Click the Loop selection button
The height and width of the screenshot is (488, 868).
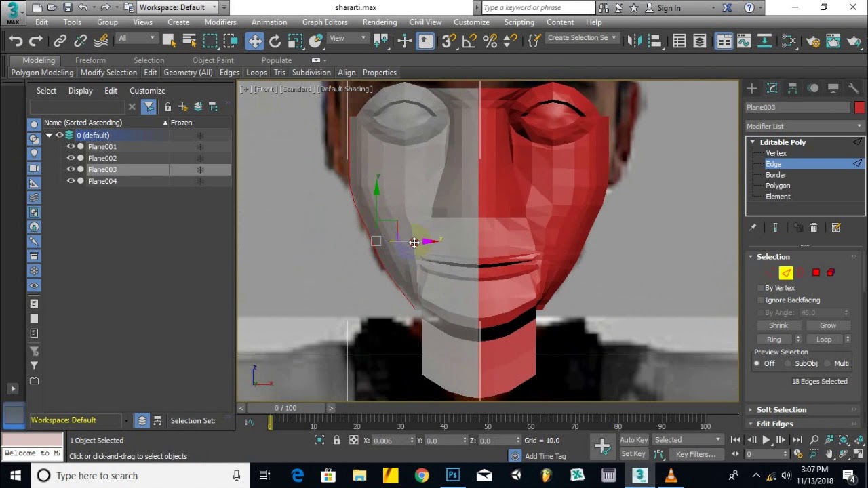pyautogui.click(x=824, y=340)
